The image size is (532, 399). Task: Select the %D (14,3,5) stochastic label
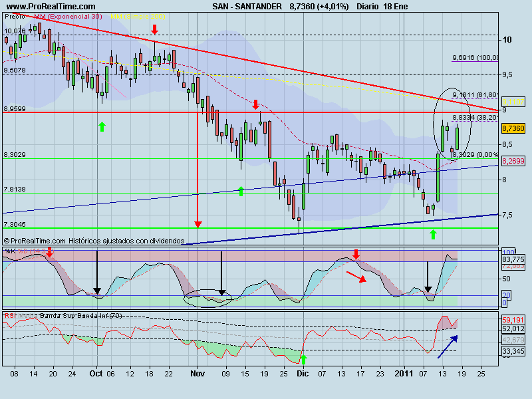(x=36, y=251)
